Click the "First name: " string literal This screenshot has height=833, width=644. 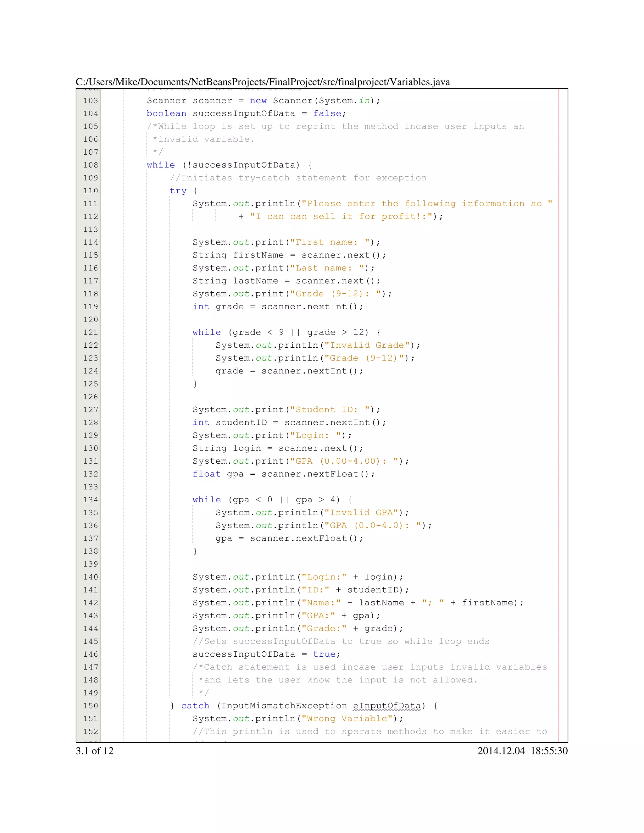[x=330, y=242]
